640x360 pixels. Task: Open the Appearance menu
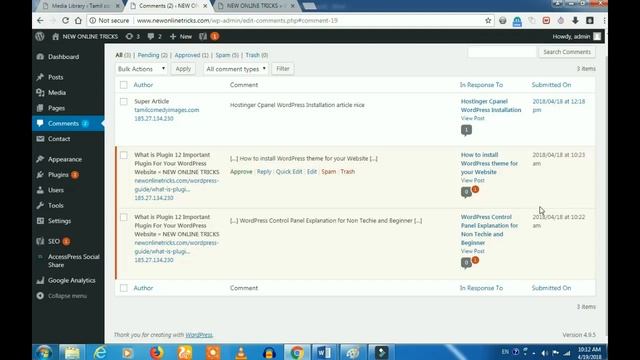point(64,159)
